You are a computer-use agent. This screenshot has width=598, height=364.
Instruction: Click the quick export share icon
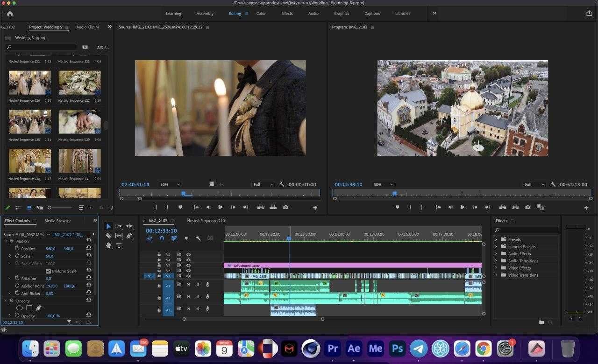point(589,14)
